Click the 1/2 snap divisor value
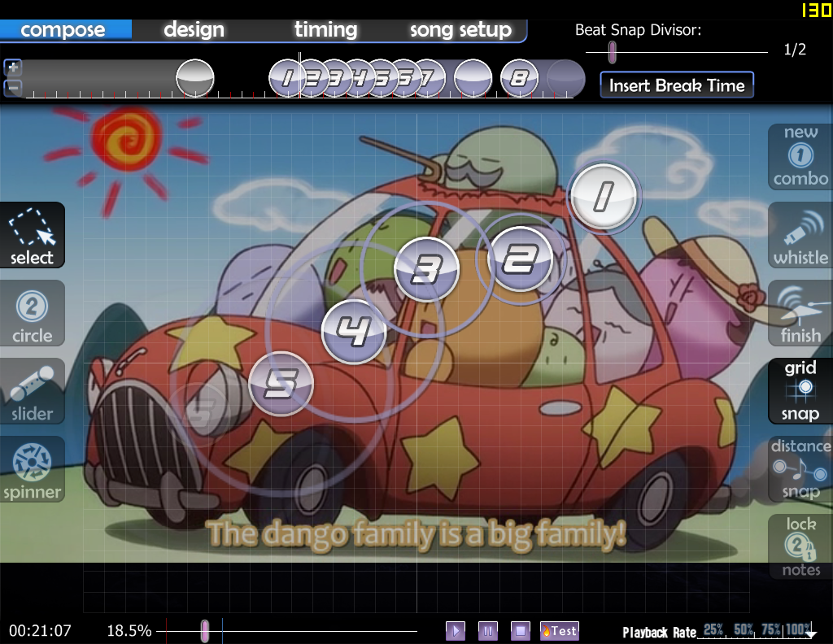Image resolution: width=833 pixels, height=644 pixels. click(x=795, y=50)
